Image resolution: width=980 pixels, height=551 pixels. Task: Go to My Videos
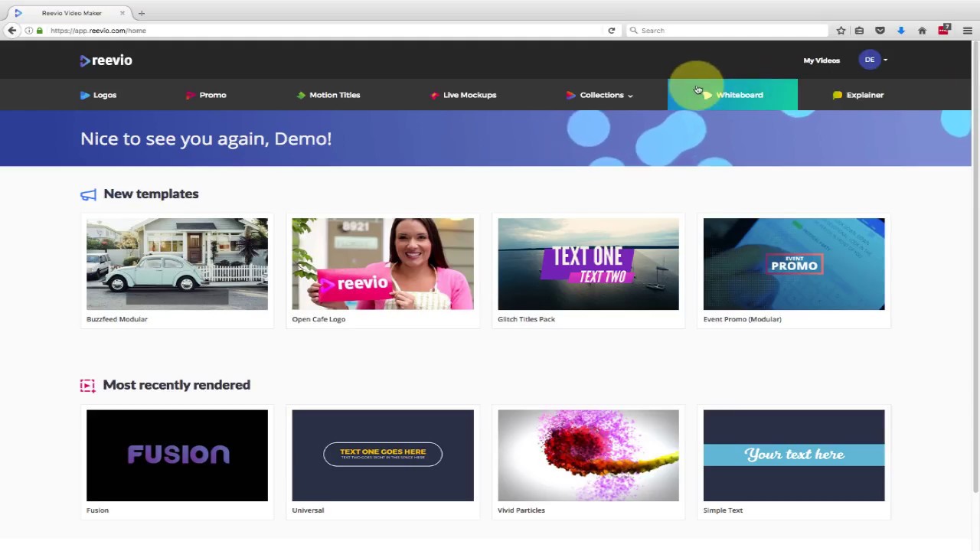tap(822, 60)
